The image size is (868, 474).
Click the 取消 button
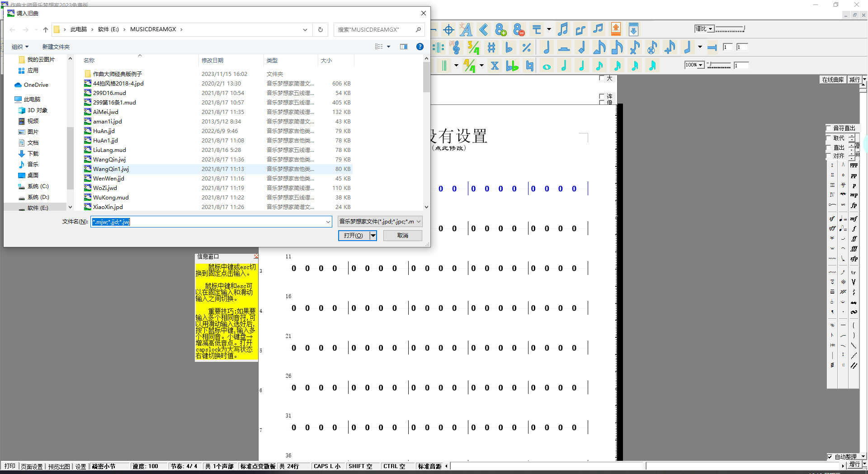[x=402, y=236]
